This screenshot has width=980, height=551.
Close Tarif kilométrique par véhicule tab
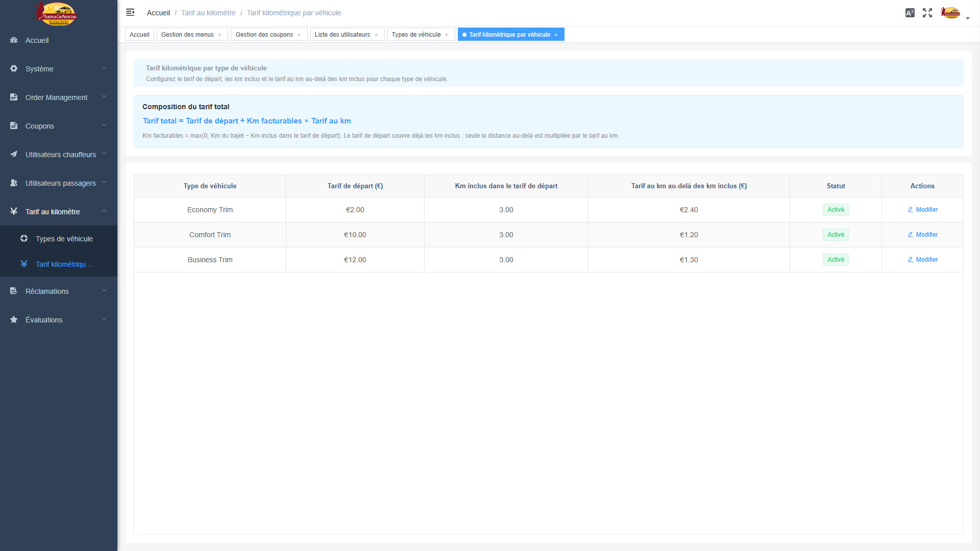pos(556,35)
